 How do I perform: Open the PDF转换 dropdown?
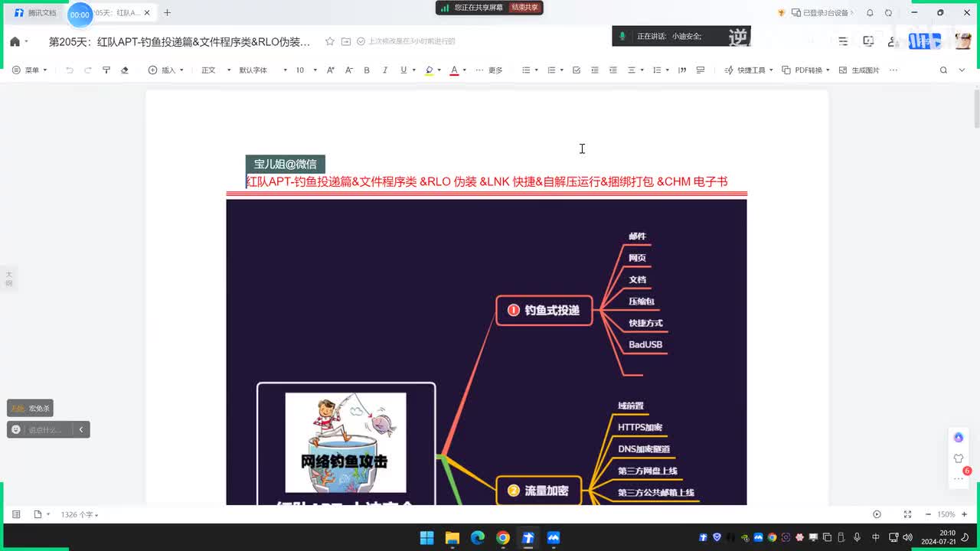[x=806, y=70]
